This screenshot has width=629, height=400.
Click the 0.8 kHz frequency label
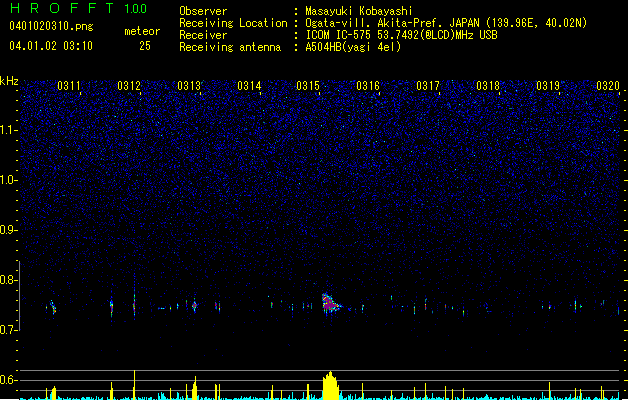point(9,280)
